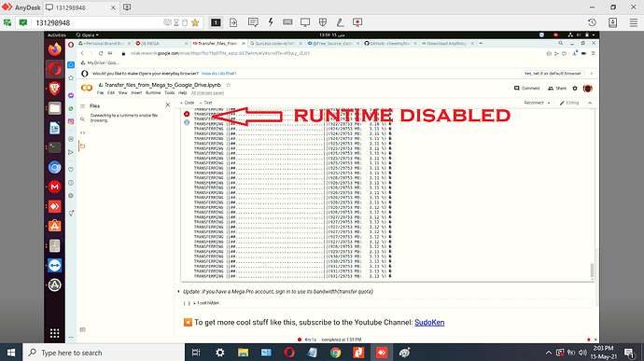Switch to the Success code browser tab
The image size is (644, 361).
[x=276, y=43]
